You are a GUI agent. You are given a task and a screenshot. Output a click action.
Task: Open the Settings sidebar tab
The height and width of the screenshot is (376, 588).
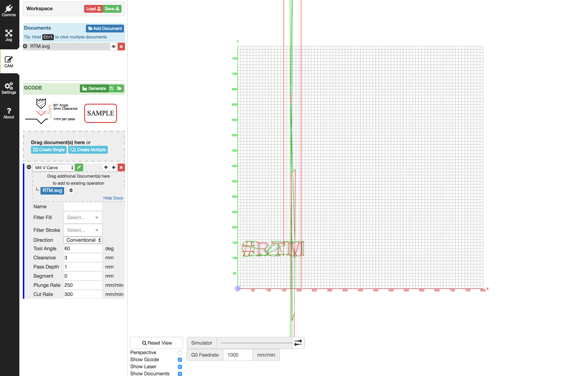(x=9, y=88)
